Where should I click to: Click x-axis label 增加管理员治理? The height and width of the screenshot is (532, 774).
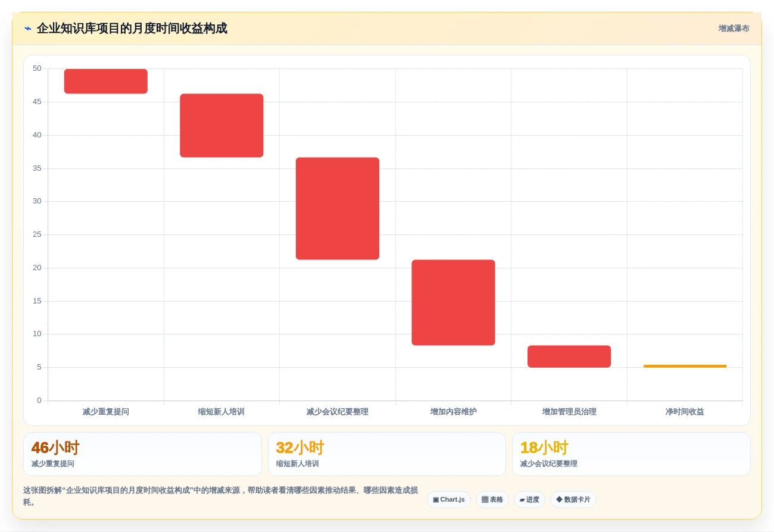569,412
